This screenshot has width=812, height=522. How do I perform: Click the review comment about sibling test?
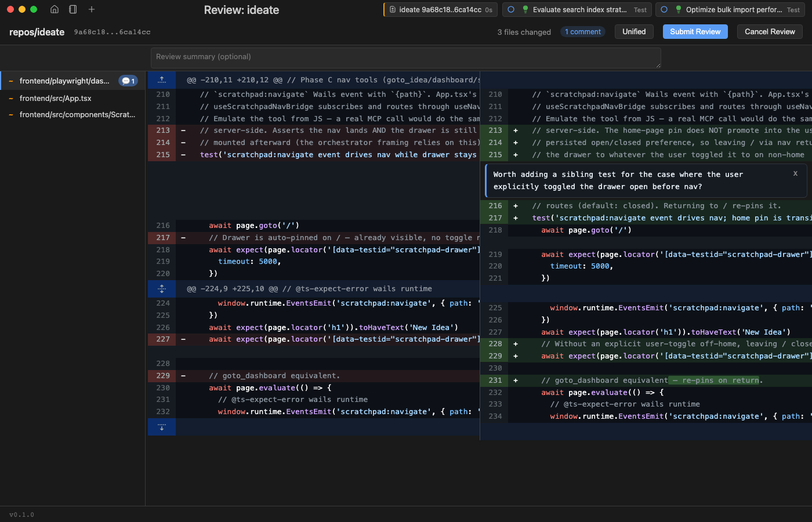646,180
